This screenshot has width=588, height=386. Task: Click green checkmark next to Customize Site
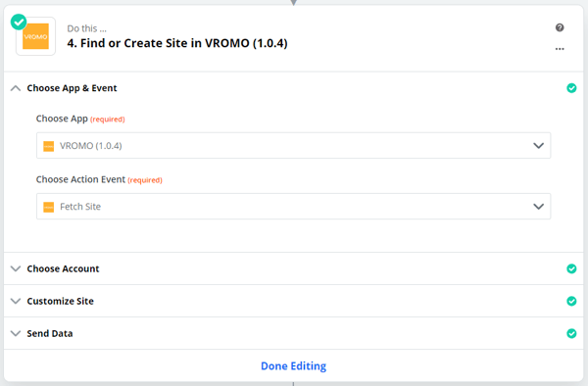click(571, 301)
